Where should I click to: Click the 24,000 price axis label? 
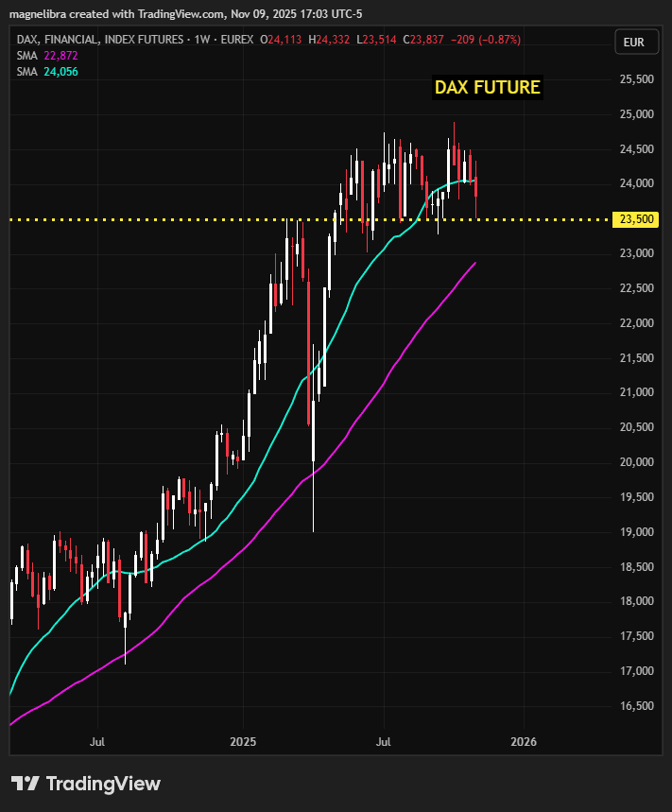click(636, 183)
